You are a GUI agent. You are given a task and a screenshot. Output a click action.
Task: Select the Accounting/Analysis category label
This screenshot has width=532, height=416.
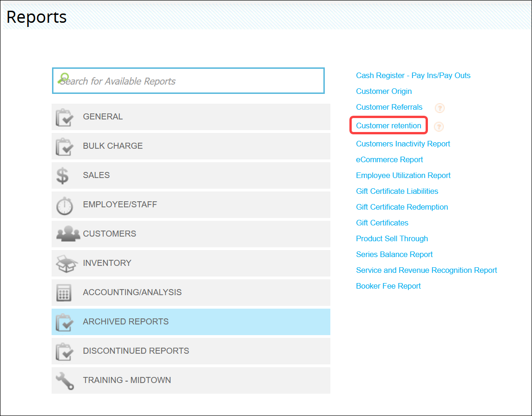click(x=132, y=292)
